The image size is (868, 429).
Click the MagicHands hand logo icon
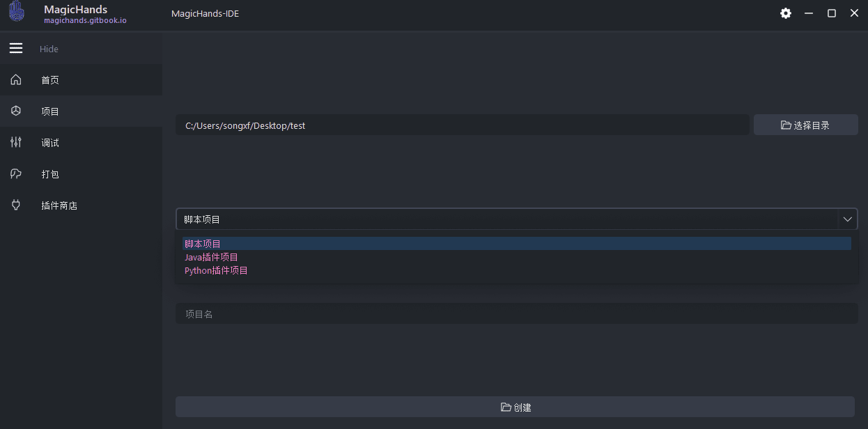coord(16,13)
